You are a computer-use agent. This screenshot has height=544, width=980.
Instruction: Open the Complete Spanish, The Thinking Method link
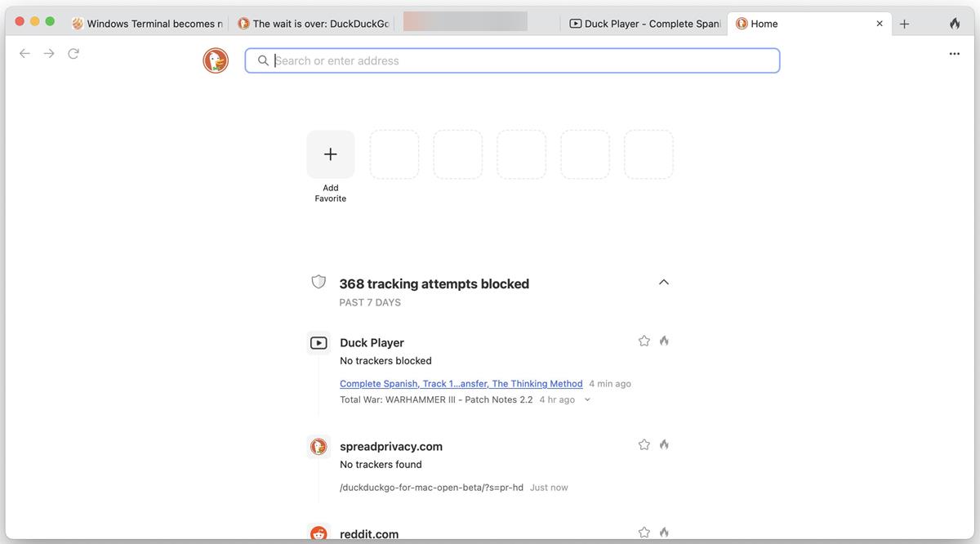(x=461, y=383)
